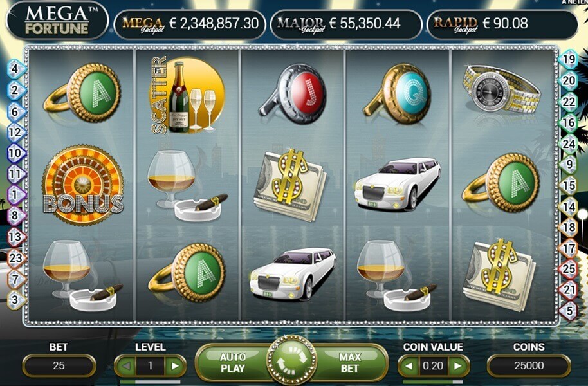Increase the bet level
The width and height of the screenshot is (588, 386).
click(174, 366)
